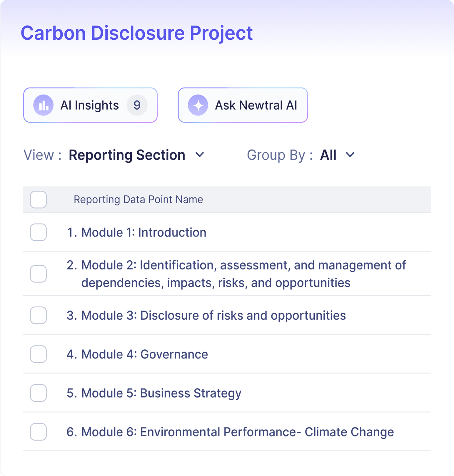Expand the View Reporting Section dropdown chevron

click(200, 155)
